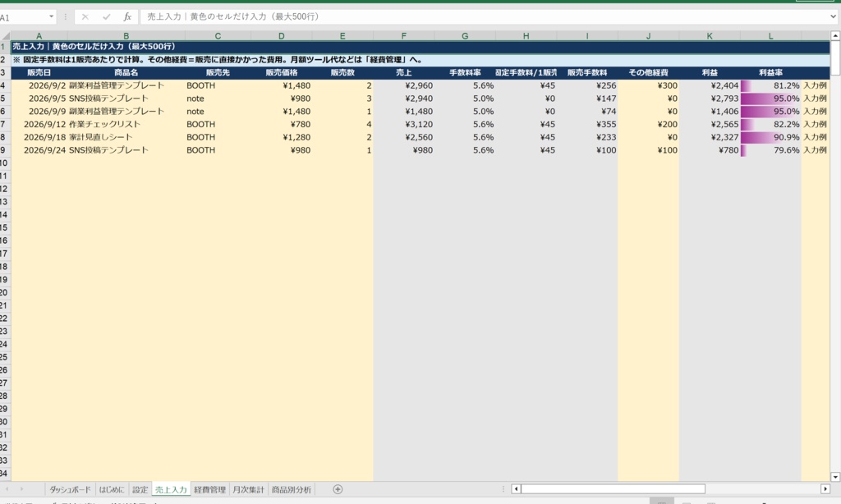Expand the formula bar with its chevron
The image size is (841, 504).
pos(834,16)
